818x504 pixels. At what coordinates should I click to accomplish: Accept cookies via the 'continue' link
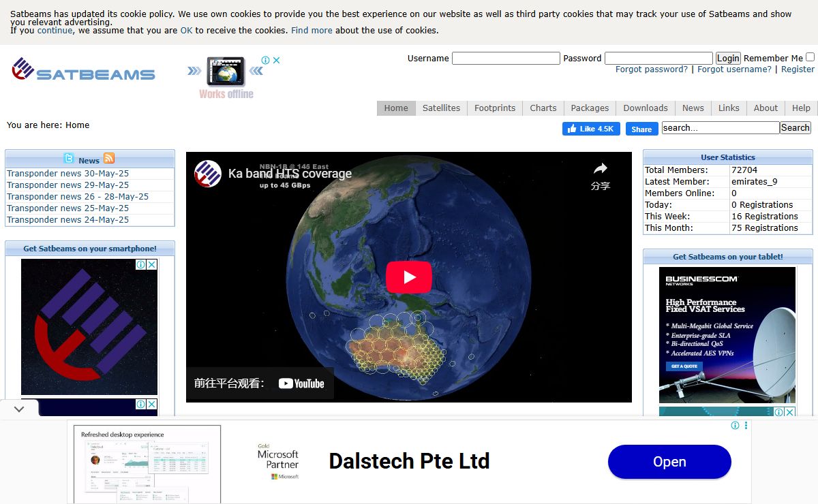(x=55, y=30)
